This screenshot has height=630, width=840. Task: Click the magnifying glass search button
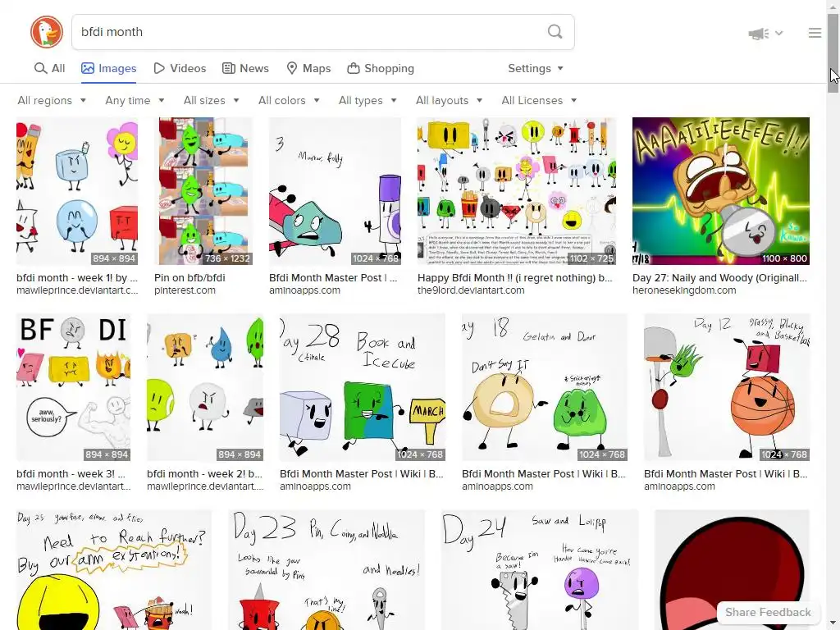tap(555, 32)
